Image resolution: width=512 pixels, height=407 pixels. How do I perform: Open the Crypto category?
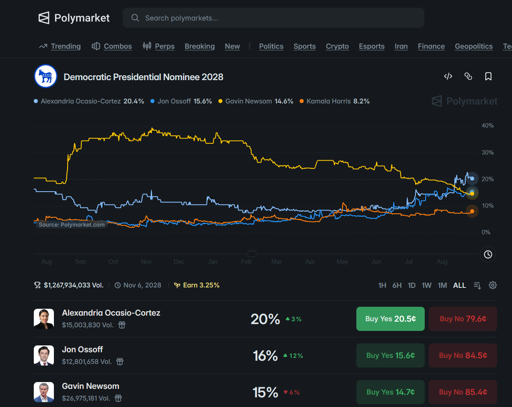coord(337,47)
